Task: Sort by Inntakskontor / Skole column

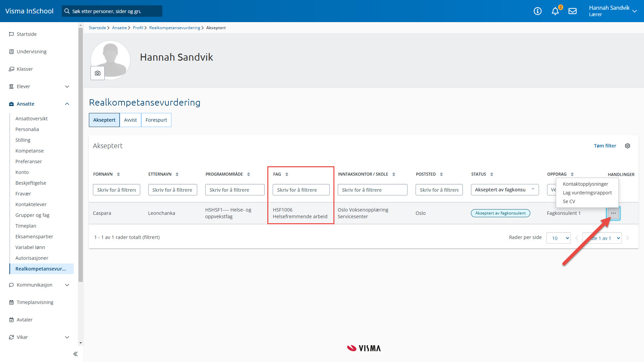Action: click(394, 174)
